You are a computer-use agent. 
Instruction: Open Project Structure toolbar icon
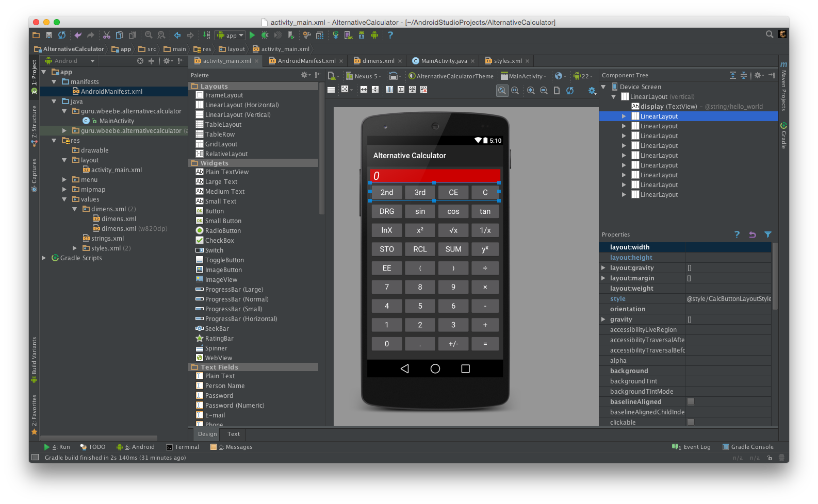pos(320,35)
